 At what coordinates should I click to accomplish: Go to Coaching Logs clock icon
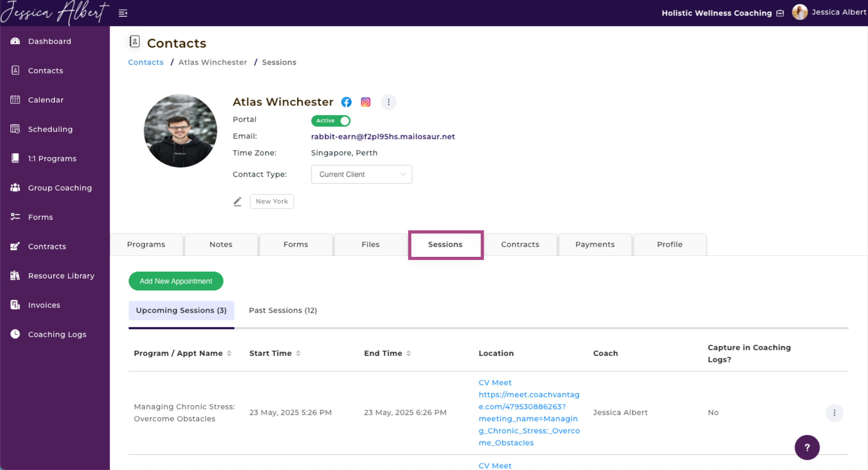[15, 334]
